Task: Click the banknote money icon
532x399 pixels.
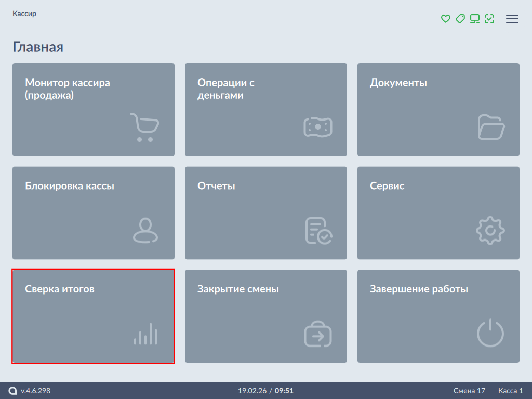Action: click(317, 127)
